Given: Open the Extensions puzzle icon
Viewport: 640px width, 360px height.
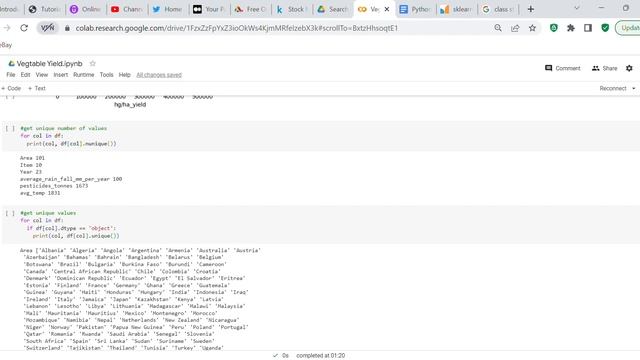Looking at the screenshot, I should (x=571, y=28).
